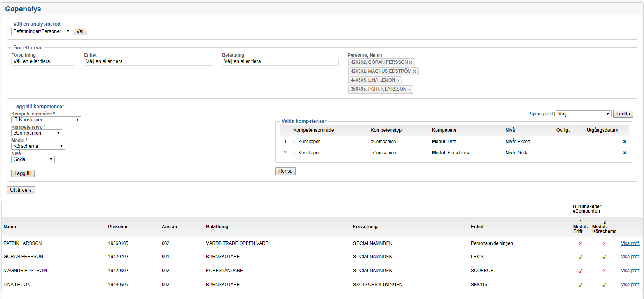The image size is (644, 299).
Task: Delete the Modul Körschema competence row
Action: pos(625,153)
